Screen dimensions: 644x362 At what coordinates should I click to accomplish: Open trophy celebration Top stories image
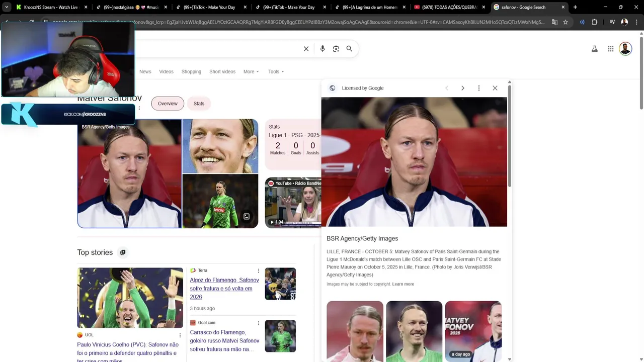[x=130, y=298]
